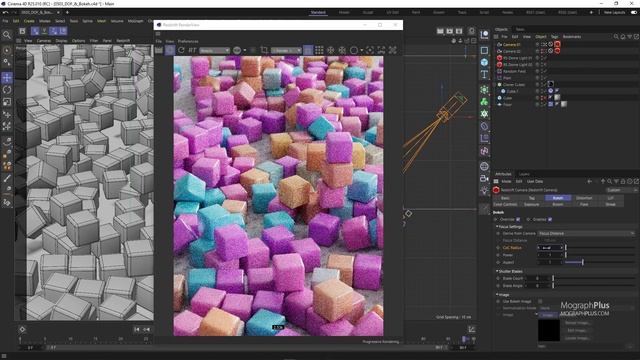Toggle RT mode in Redshift RenderView
Screen dimensions: 640x360
pos(192,50)
